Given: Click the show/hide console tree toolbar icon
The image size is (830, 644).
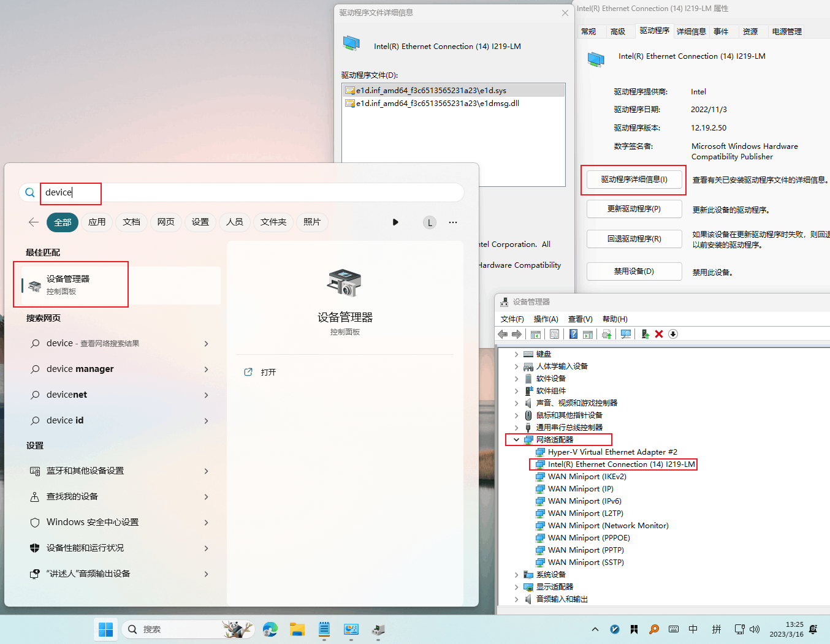Looking at the screenshot, I should (x=536, y=334).
